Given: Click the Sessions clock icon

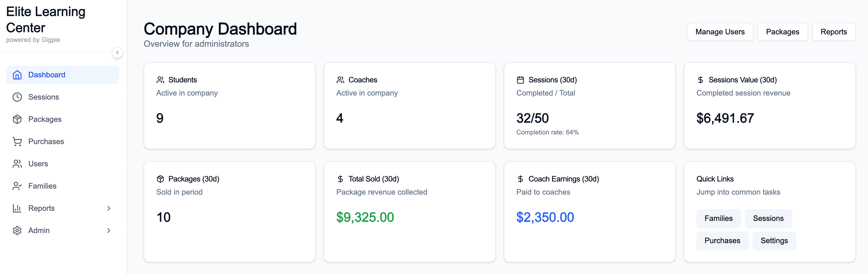Looking at the screenshot, I should click(17, 97).
